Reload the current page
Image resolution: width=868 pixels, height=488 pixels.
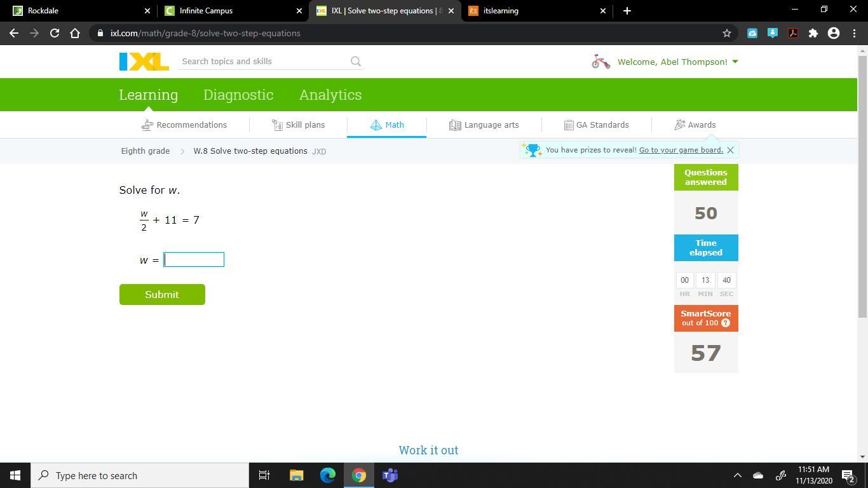coord(55,33)
